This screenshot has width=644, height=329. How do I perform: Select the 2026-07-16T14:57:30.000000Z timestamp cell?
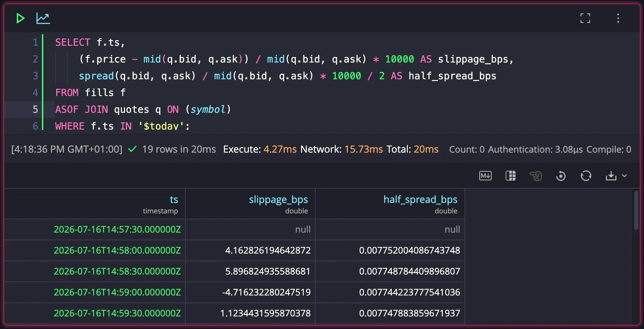coord(95,229)
